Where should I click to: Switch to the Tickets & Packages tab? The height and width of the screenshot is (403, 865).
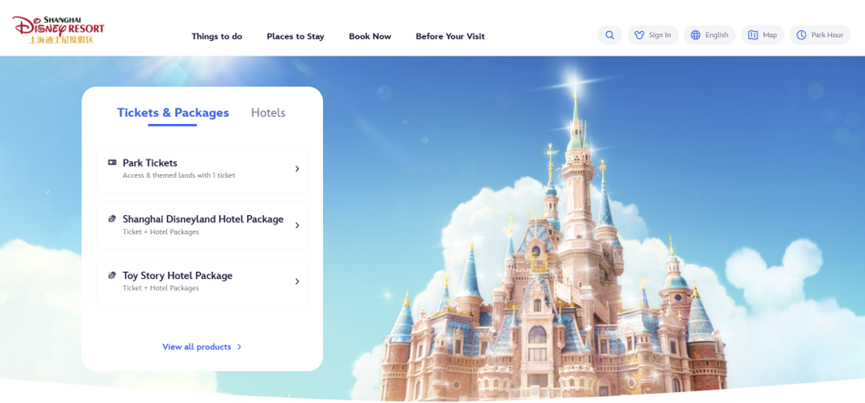173,113
